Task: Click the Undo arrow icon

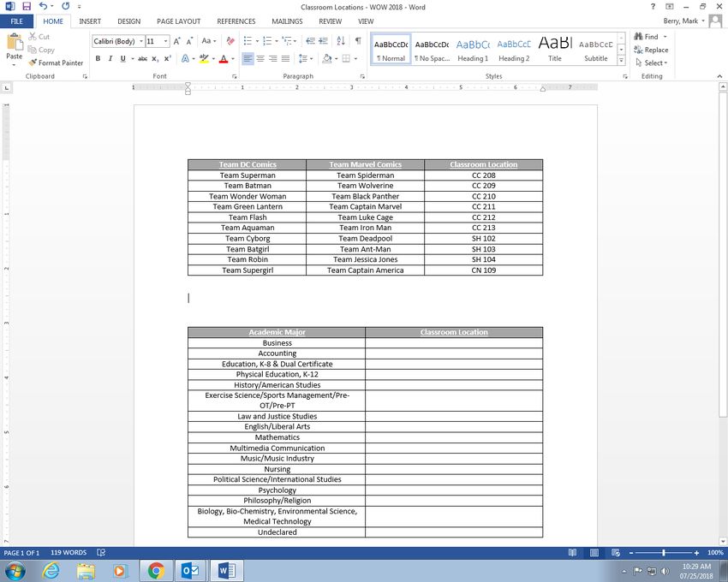Action: click(x=43, y=7)
